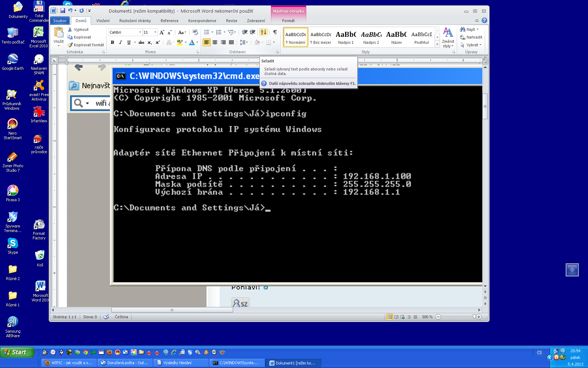Expand the styles gallery with More arrow
Image resolution: width=588 pixels, height=368 pixels.
[437, 45]
